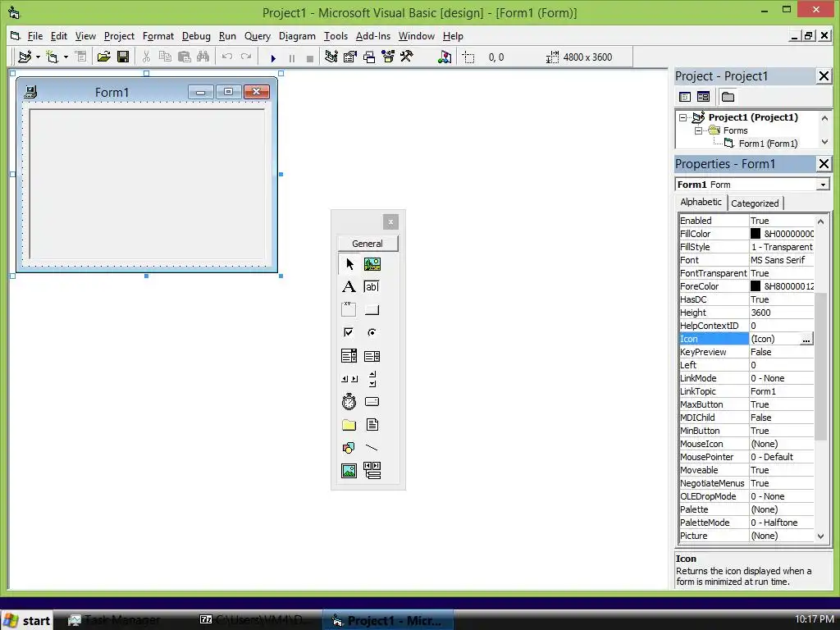Select Form1 (Form1) in the project tree
Screen dimensions: 840x630
pyautogui.click(x=768, y=144)
